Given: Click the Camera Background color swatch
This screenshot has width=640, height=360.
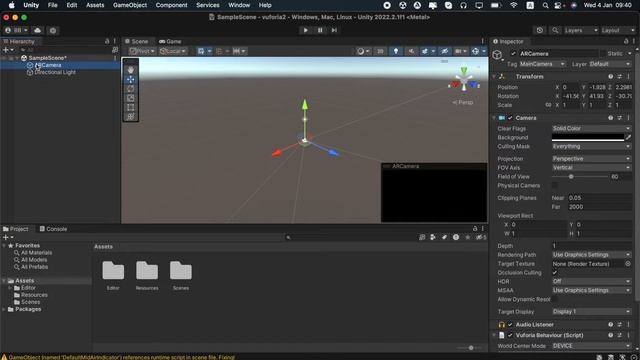Looking at the screenshot, I should pos(588,138).
